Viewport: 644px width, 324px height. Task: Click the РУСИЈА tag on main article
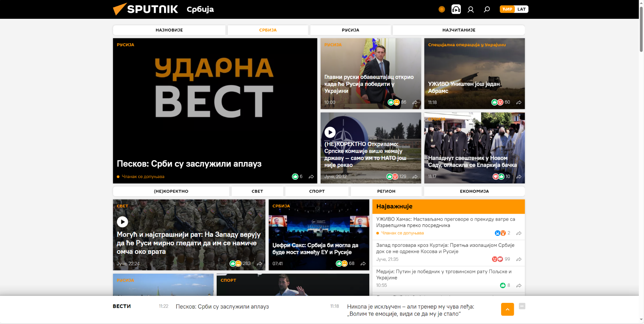[125, 45]
